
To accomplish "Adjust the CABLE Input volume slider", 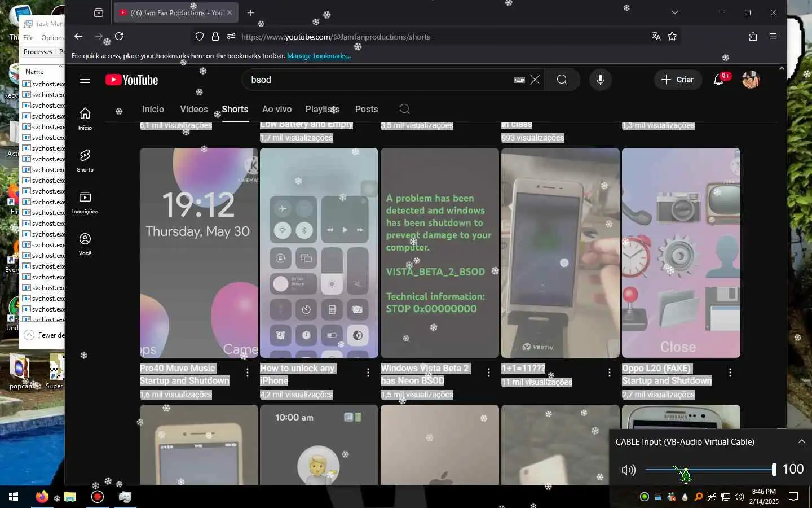I will 710,469.
